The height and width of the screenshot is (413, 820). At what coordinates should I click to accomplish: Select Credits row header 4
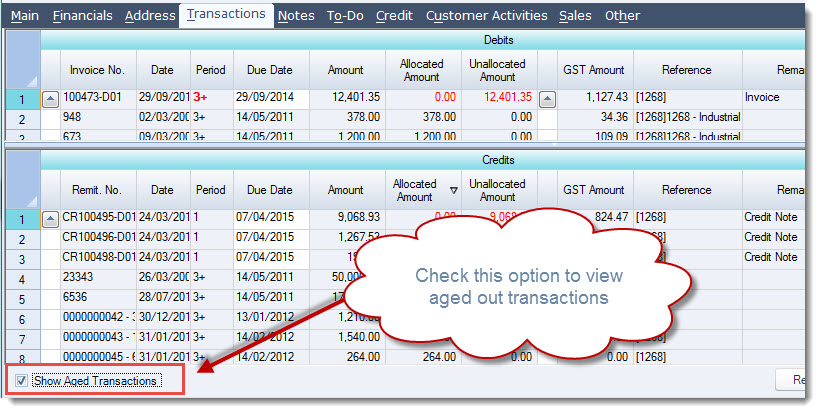22,279
